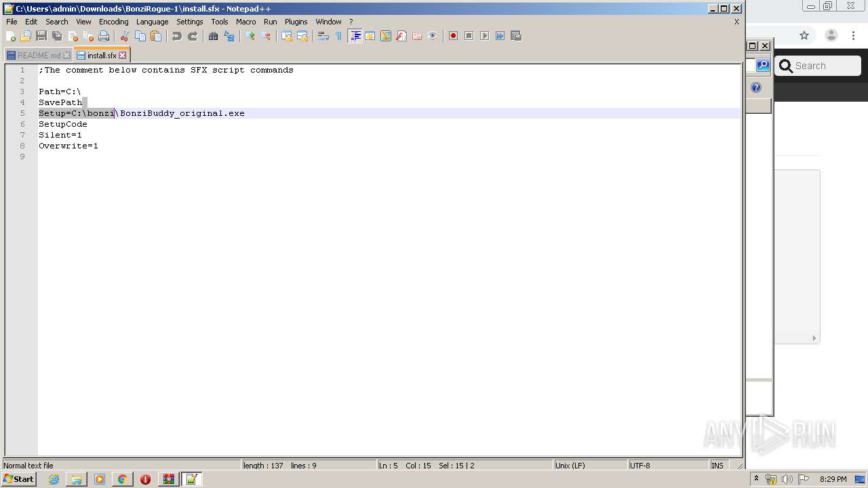
Task: Open Find with the binoculars icon
Action: [x=214, y=36]
